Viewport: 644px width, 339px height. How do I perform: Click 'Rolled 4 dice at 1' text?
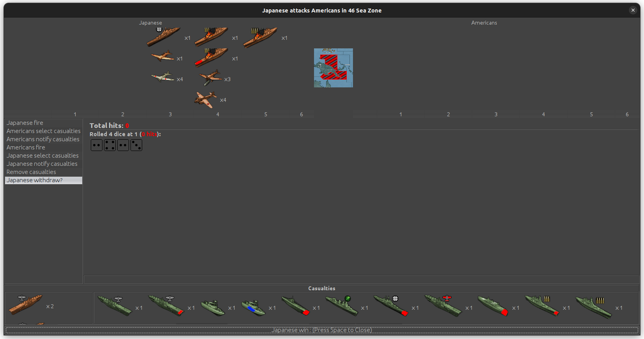[113, 134]
